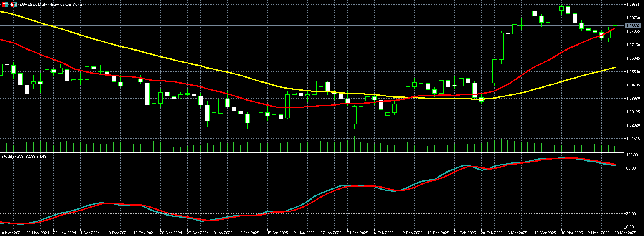The width and height of the screenshot is (644, 236).
Task: Click the Depth of Market icon
Action: [x=14, y=4]
